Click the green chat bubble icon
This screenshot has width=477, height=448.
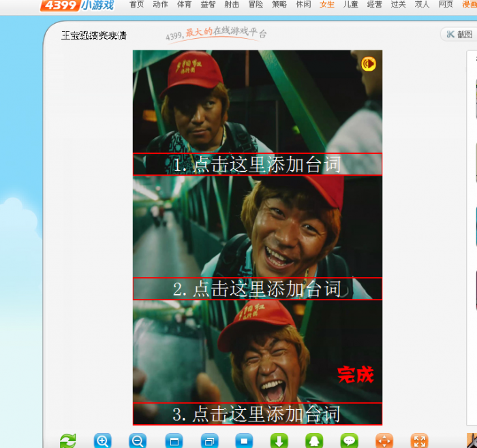[x=349, y=441]
